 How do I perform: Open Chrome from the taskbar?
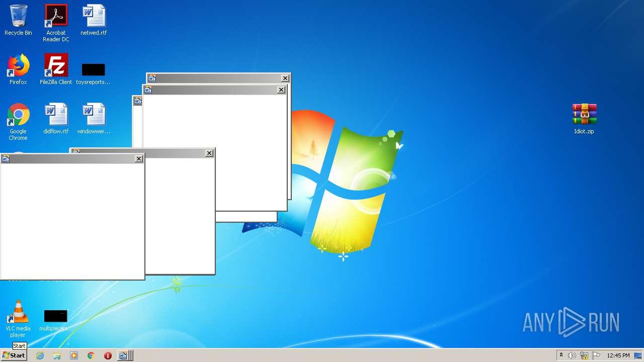(91, 355)
